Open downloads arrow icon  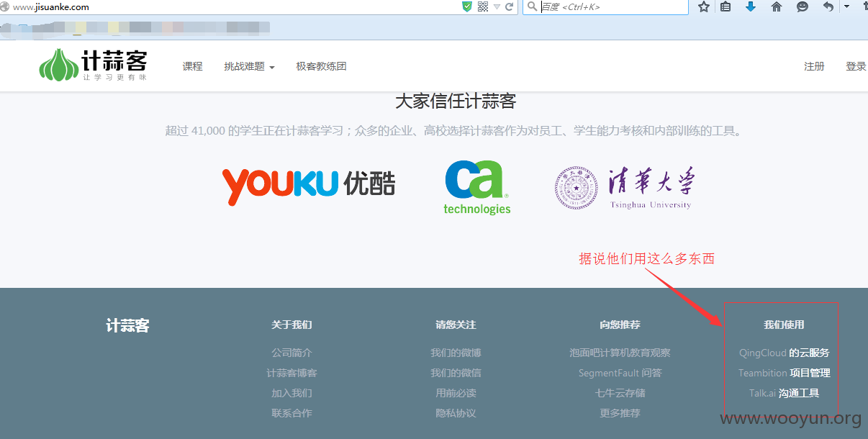point(751,6)
